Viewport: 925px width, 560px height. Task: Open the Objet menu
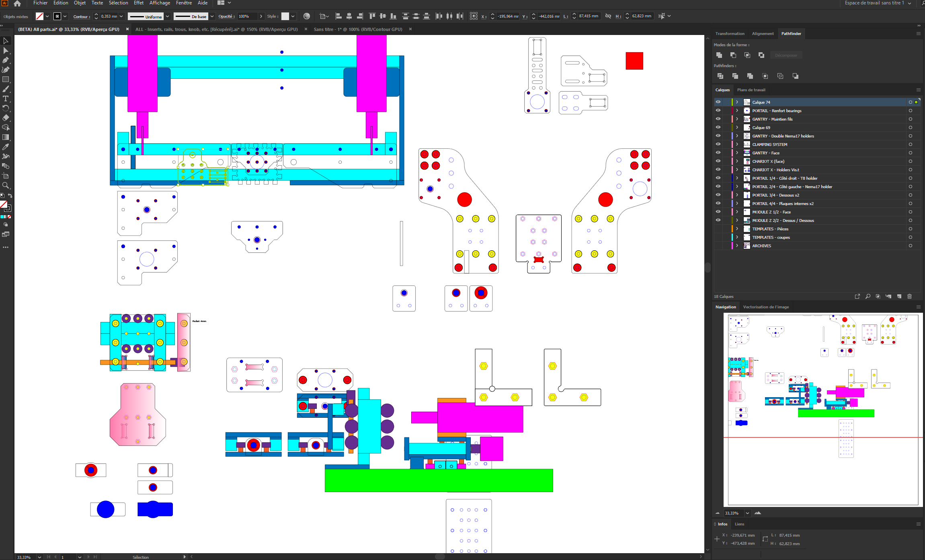(80, 3)
